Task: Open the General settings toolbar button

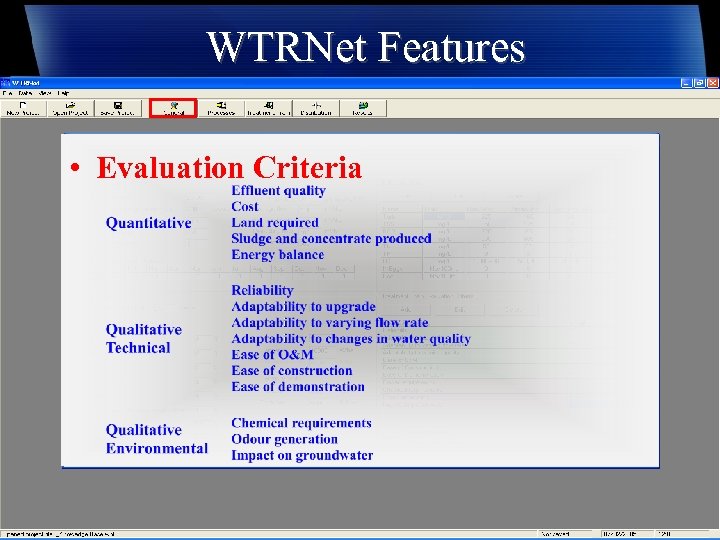Action: [174, 109]
